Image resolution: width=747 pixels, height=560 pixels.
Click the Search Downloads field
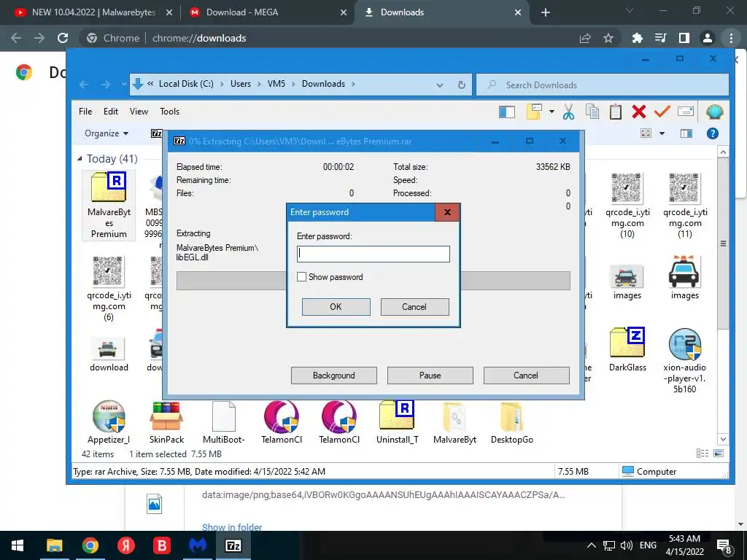[603, 85]
